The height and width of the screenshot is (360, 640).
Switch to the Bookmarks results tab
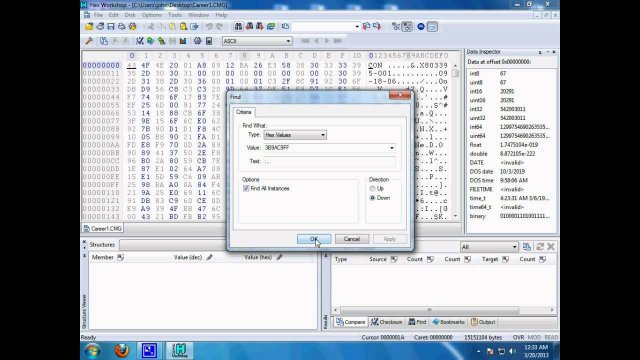click(448, 322)
